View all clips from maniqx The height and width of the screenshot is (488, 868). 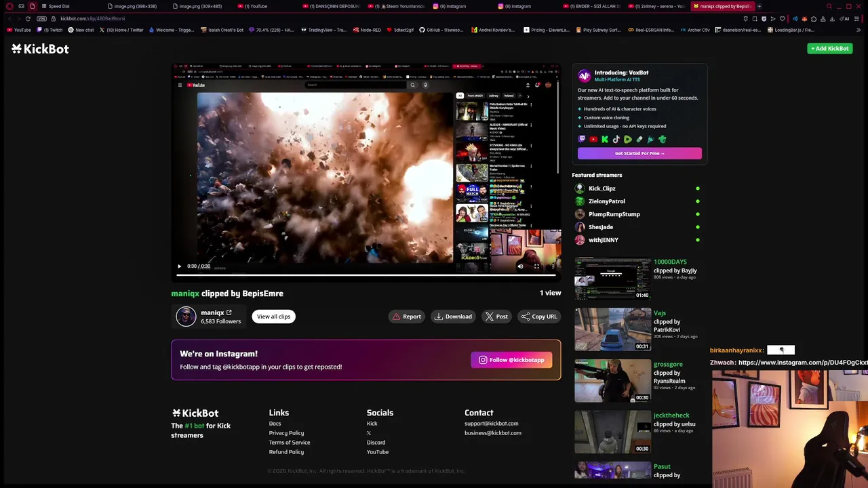(x=273, y=317)
